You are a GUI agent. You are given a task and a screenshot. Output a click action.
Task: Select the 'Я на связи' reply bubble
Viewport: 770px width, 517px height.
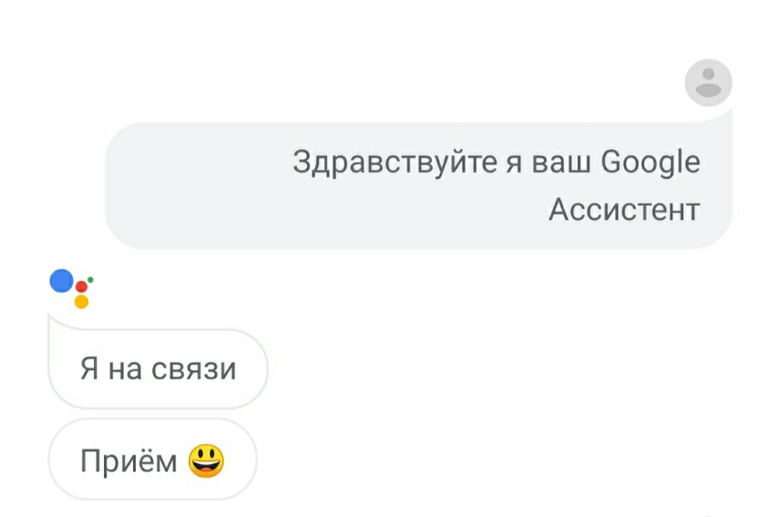pyautogui.click(x=158, y=368)
